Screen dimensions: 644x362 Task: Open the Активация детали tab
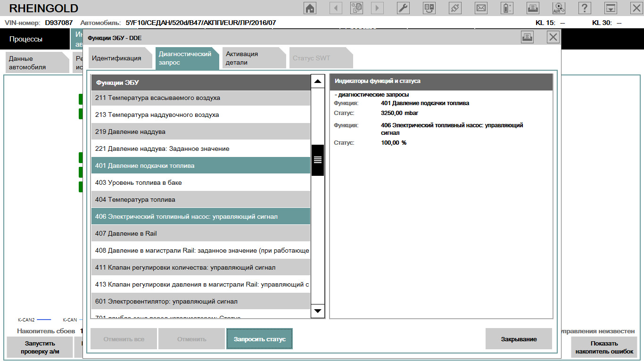(254, 58)
